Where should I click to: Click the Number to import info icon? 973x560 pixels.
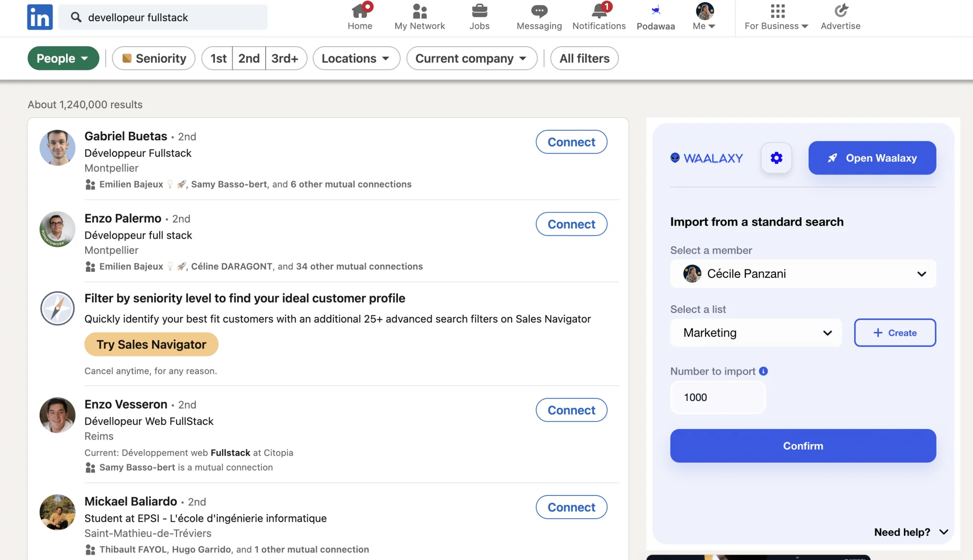(x=763, y=371)
